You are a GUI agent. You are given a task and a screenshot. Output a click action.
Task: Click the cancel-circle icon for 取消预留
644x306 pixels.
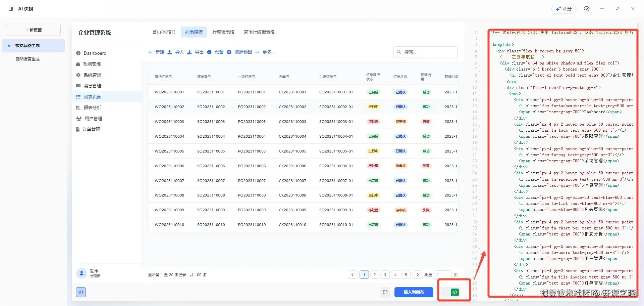pos(229,52)
